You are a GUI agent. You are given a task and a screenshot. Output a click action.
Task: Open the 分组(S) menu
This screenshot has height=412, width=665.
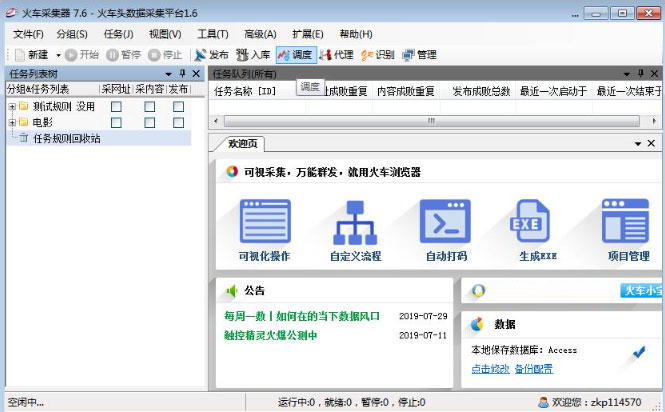(72, 34)
